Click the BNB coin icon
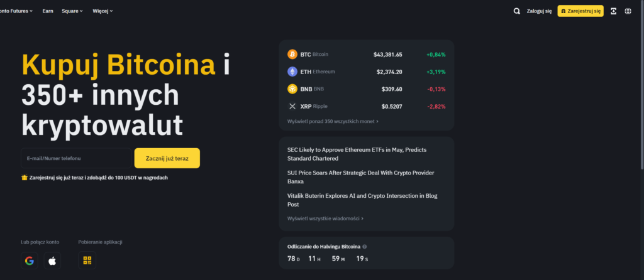 (292, 89)
